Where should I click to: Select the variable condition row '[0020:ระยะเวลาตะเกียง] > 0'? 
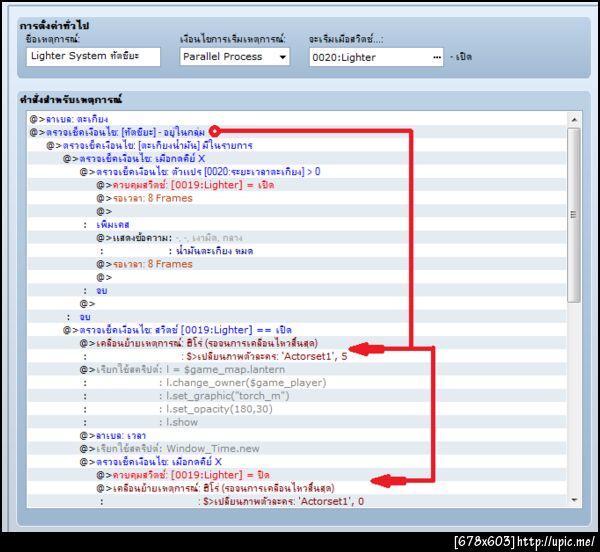coord(297,172)
